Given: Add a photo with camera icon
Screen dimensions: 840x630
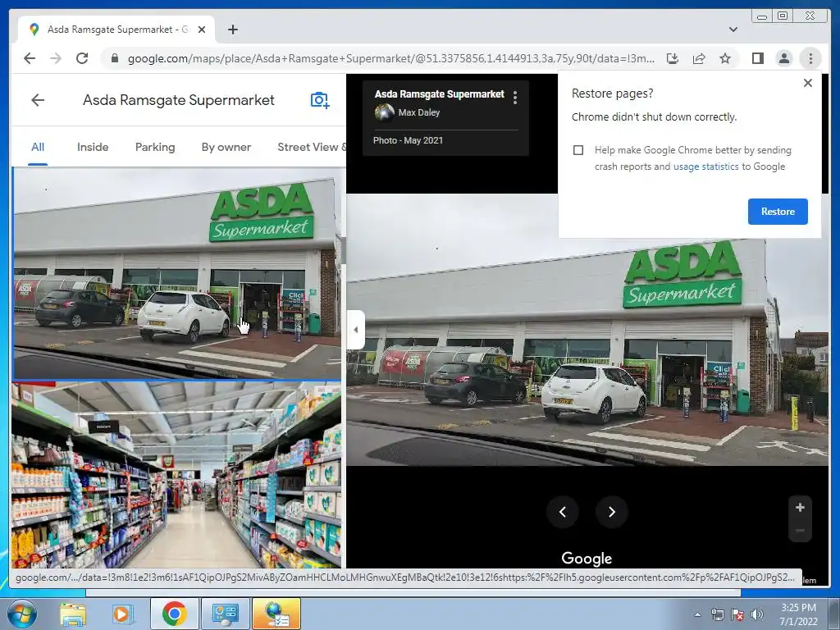Looking at the screenshot, I should click(x=320, y=99).
